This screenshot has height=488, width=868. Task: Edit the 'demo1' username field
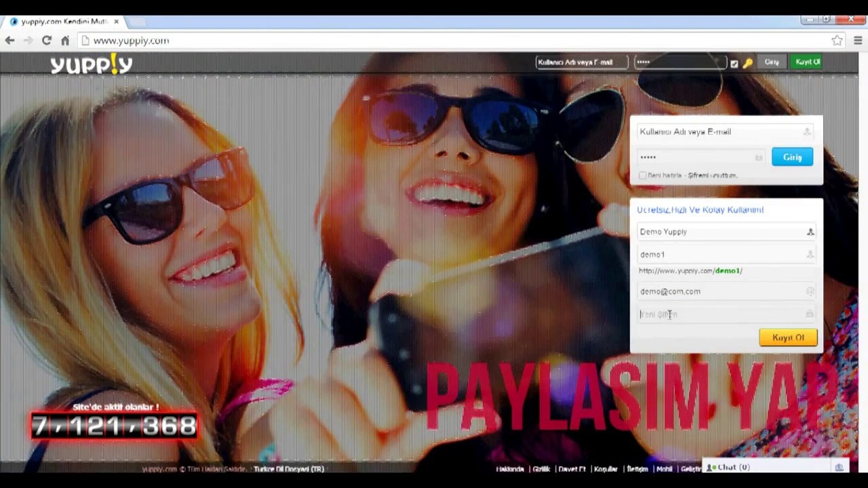(726, 255)
